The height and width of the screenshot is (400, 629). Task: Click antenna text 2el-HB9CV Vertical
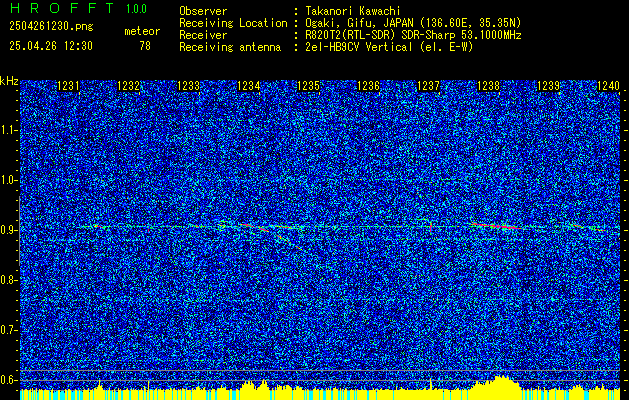coord(359,47)
